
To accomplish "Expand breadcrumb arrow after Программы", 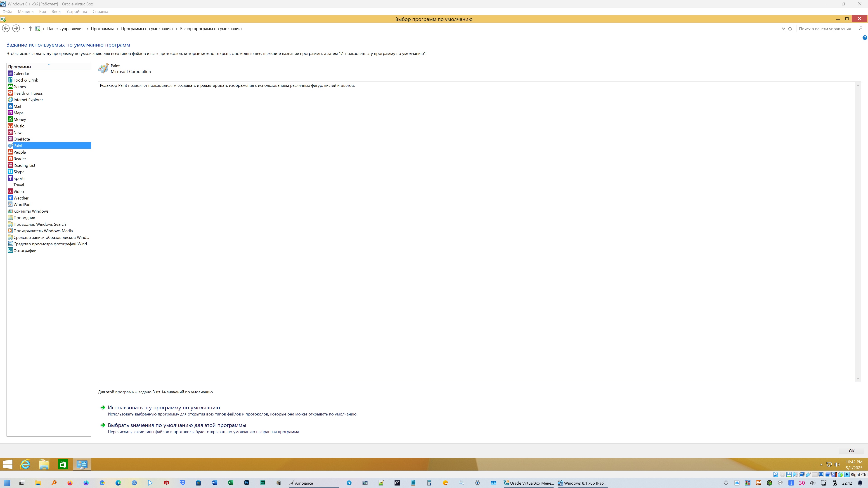I will coord(118,29).
